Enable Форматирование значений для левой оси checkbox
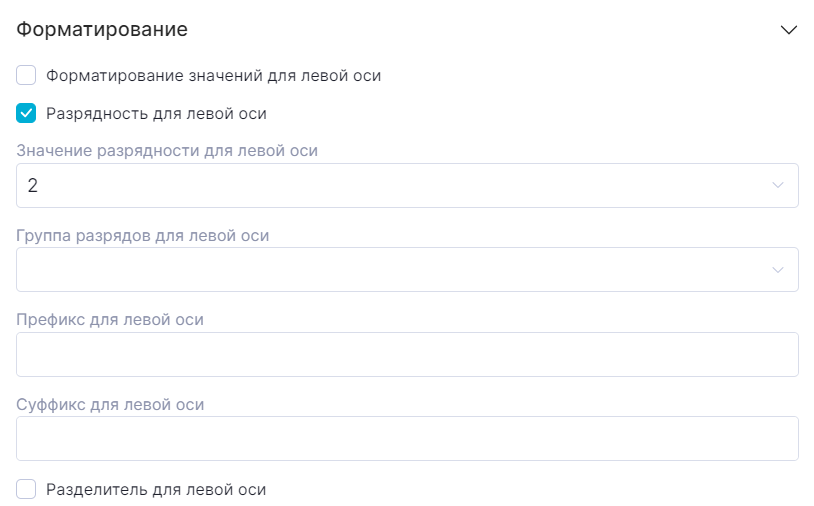 (27, 75)
